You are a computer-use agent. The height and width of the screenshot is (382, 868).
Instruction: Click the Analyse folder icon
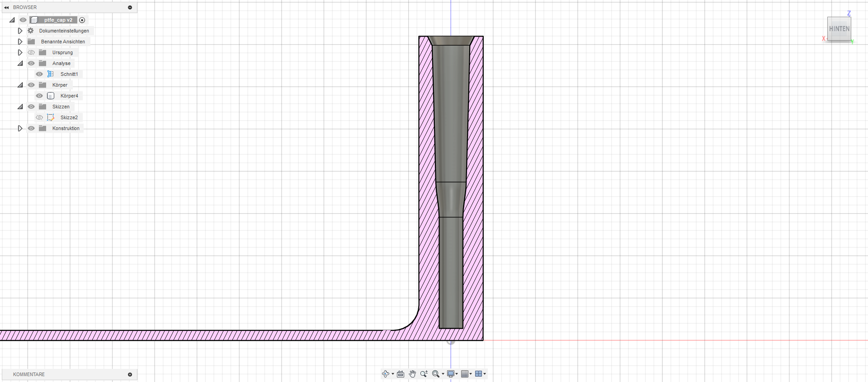[42, 63]
